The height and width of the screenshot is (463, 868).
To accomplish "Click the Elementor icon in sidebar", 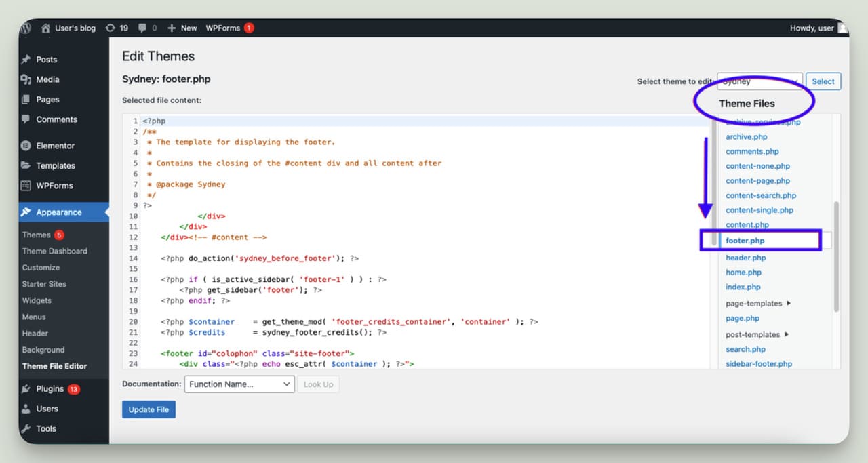I will click(26, 146).
